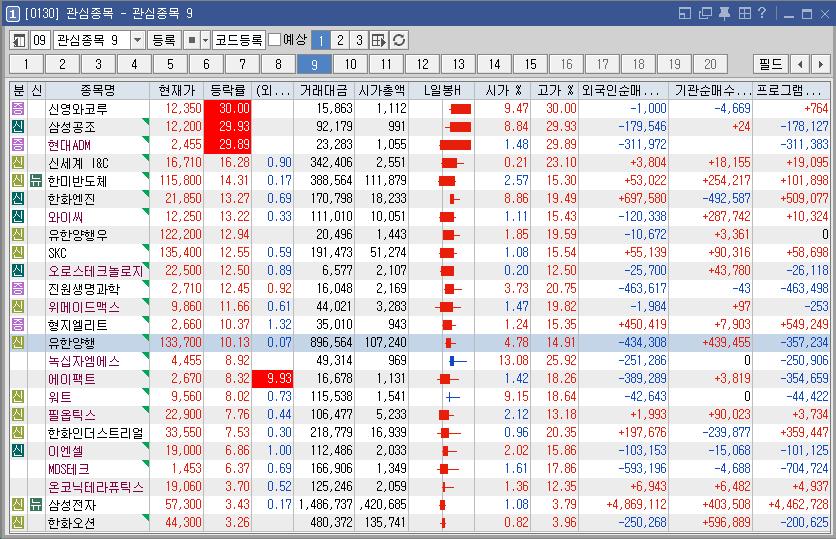The image size is (836, 539).
Task: Click the group code field showing 09
Action: (40, 40)
